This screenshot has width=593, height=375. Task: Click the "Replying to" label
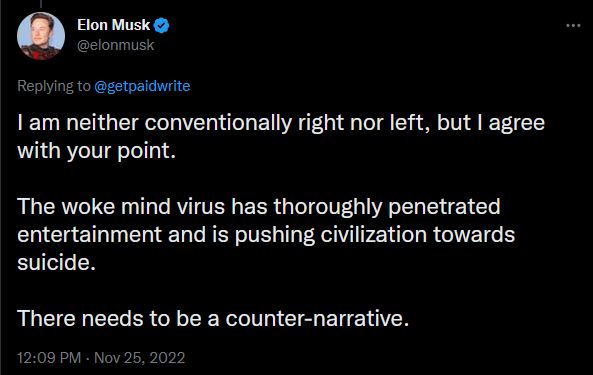54,86
